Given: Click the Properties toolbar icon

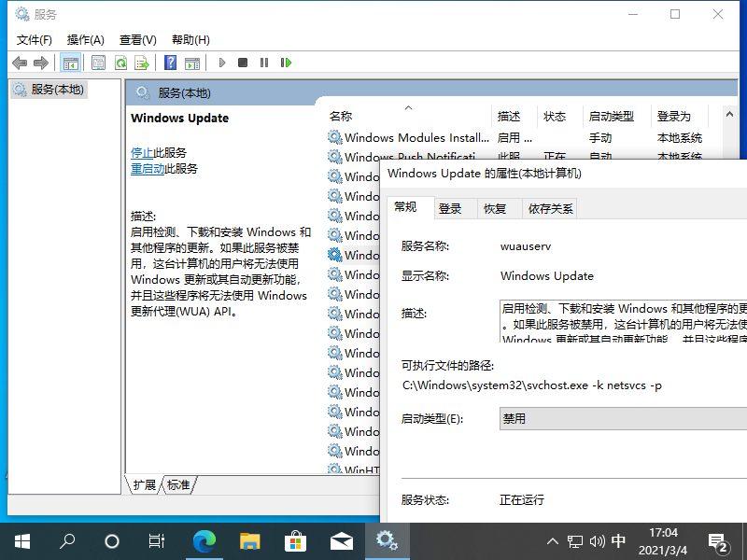Looking at the screenshot, I should 98,63.
